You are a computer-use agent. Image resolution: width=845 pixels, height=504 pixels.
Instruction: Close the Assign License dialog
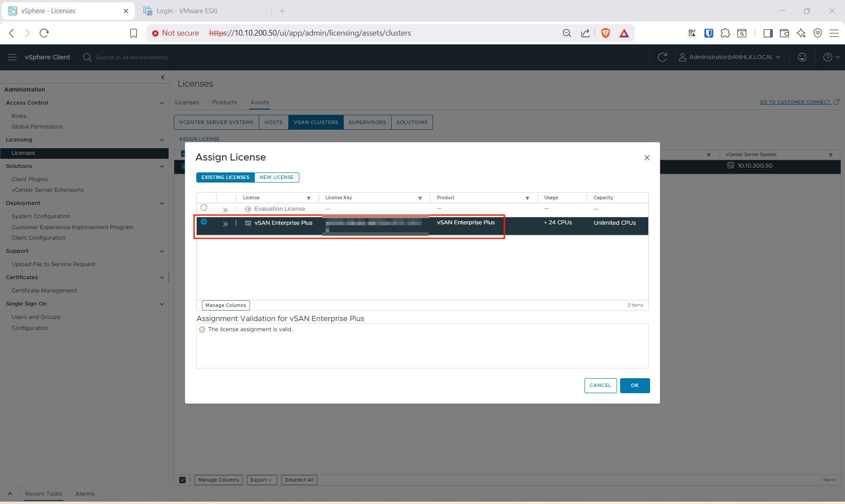point(647,157)
